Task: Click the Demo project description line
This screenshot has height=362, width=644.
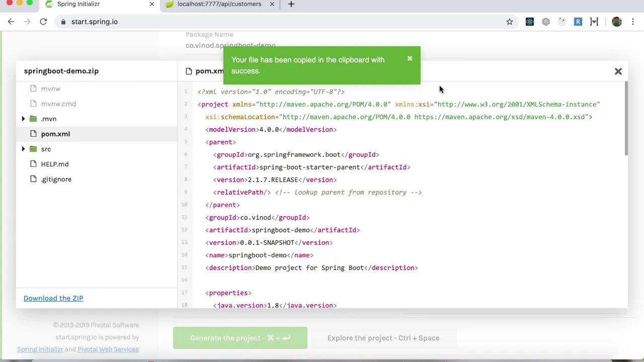Action: [311, 267]
